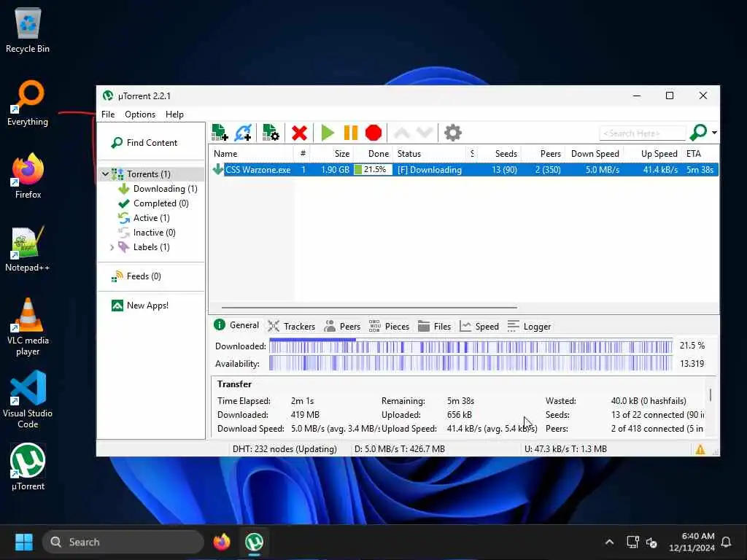
Task: Switch to the Files tab
Action: [x=434, y=326]
